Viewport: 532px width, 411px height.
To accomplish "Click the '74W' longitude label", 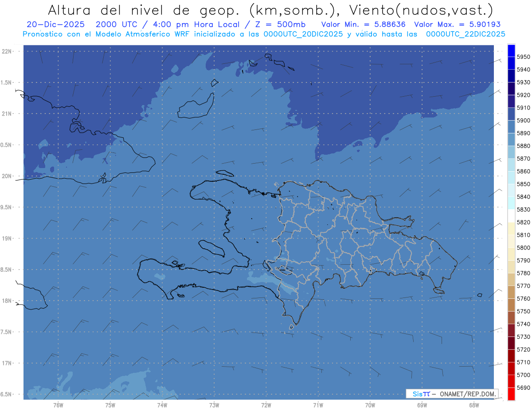I will (x=162, y=405).
